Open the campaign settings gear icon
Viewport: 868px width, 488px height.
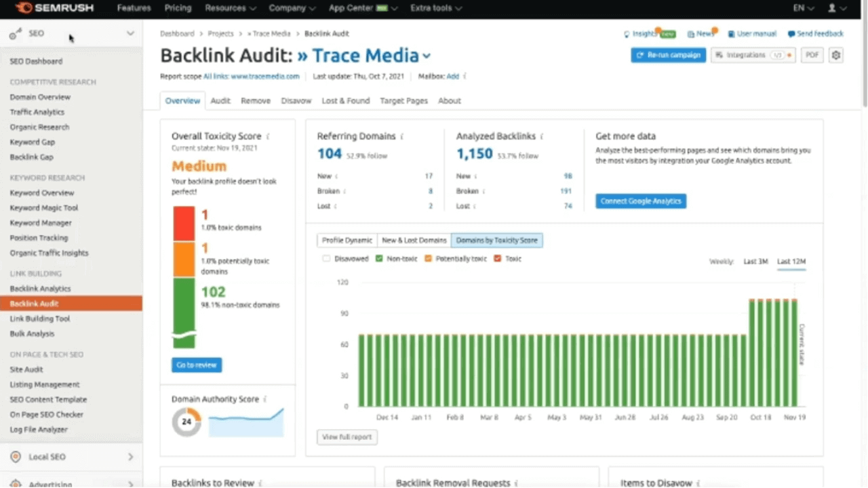click(x=836, y=56)
